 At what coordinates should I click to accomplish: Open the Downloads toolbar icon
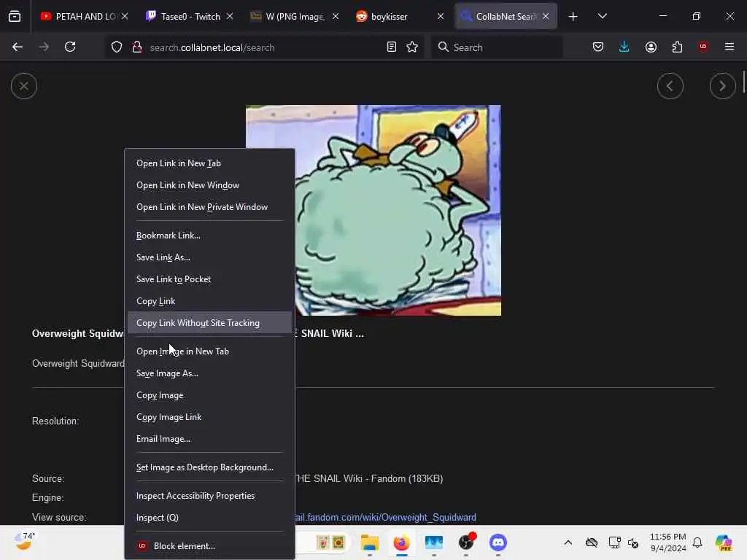624,47
